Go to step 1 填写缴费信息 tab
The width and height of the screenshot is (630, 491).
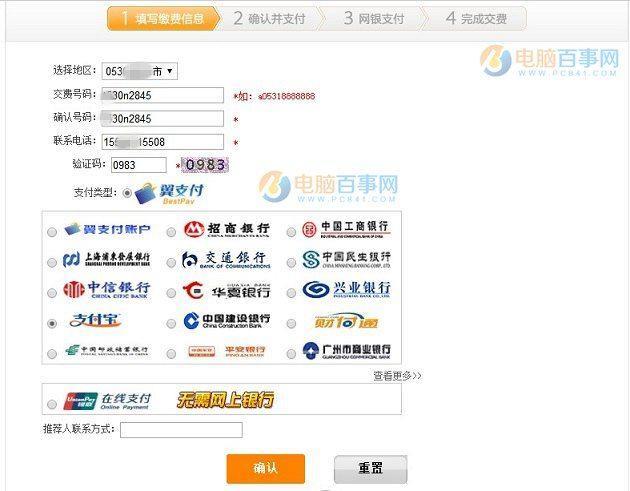pyautogui.click(x=163, y=18)
